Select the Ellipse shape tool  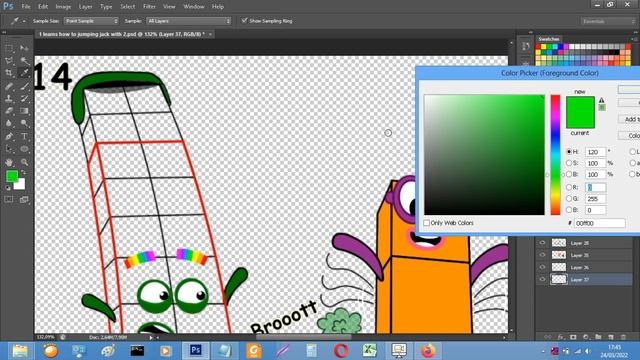24,149
